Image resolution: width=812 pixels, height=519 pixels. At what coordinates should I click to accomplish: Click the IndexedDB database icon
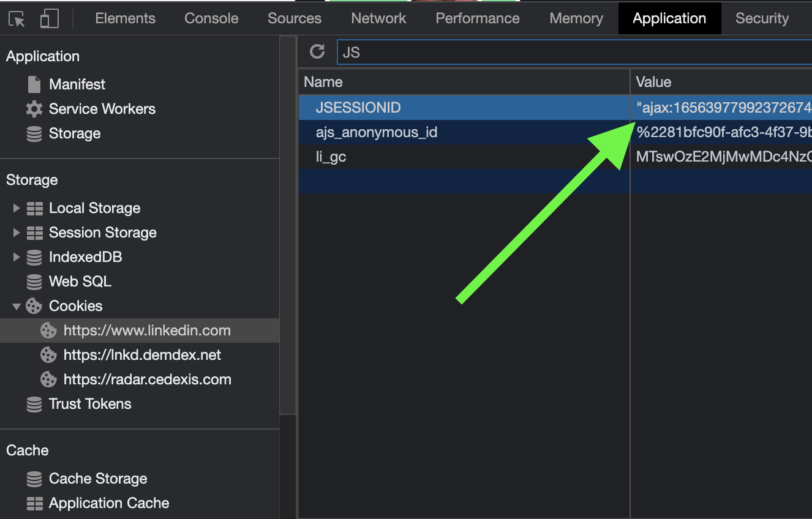tap(34, 257)
